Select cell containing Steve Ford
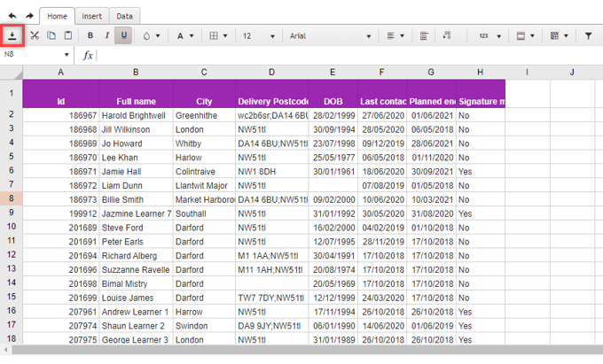The height and width of the screenshot is (364, 603). [137, 228]
